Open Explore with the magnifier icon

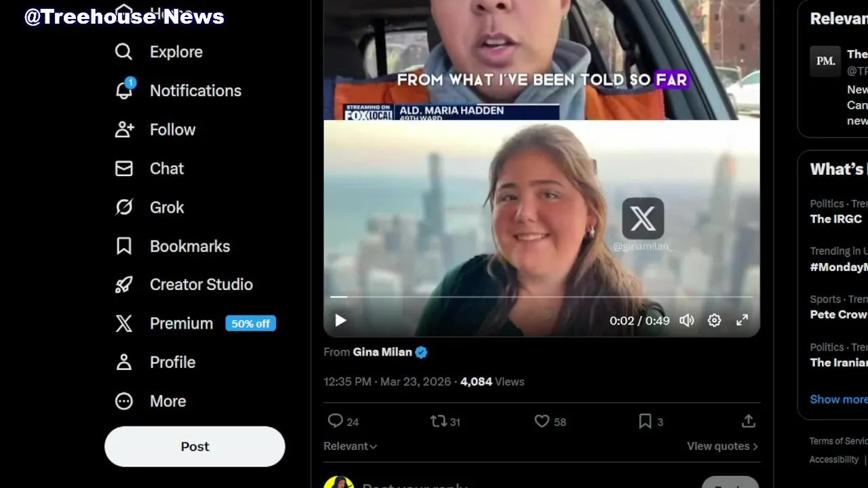(123, 52)
